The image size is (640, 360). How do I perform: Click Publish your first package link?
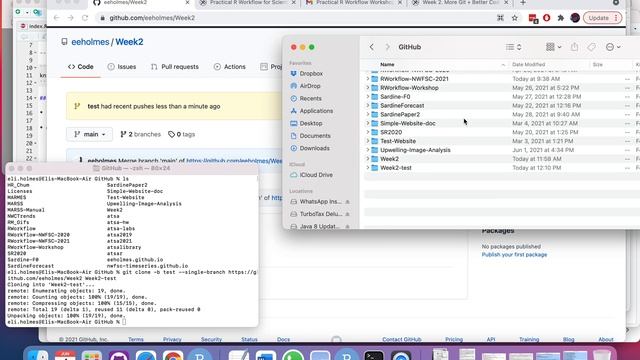(514, 255)
